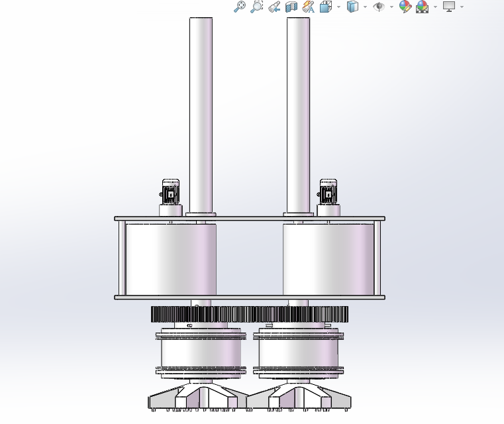Expand the Apply Scene dropdown arrow
Viewport: 504px width, 424px height.
click(x=435, y=7)
